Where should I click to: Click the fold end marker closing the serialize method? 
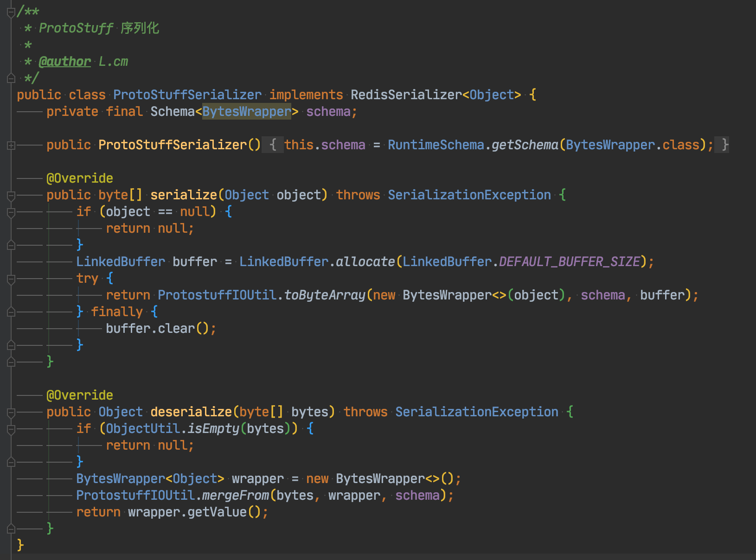coord(11,362)
